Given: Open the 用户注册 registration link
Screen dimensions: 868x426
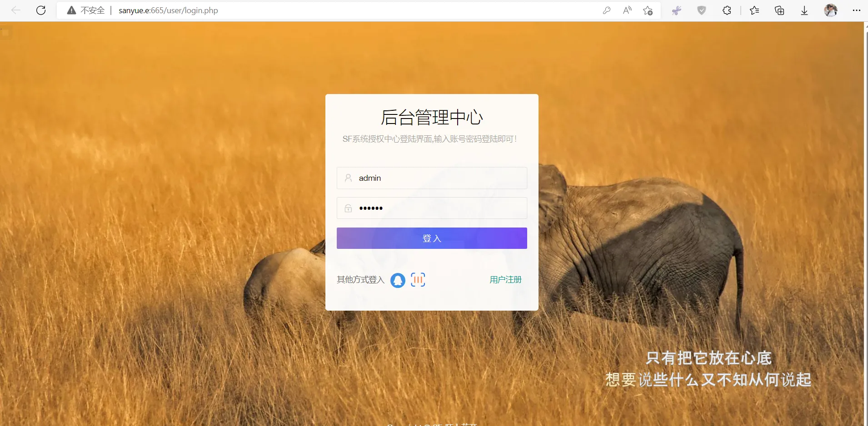Looking at the screenshot, I should coord(505,280).
